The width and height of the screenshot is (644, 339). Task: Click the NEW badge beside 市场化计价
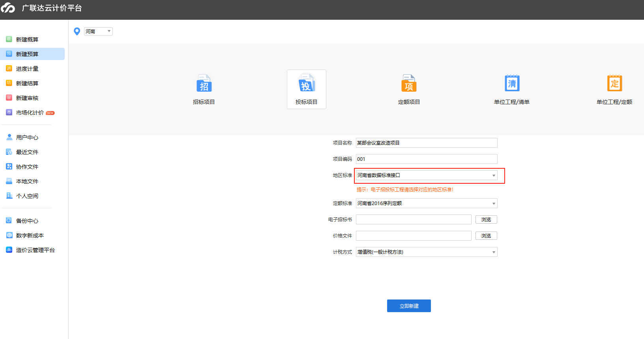[x=50, y=113]
